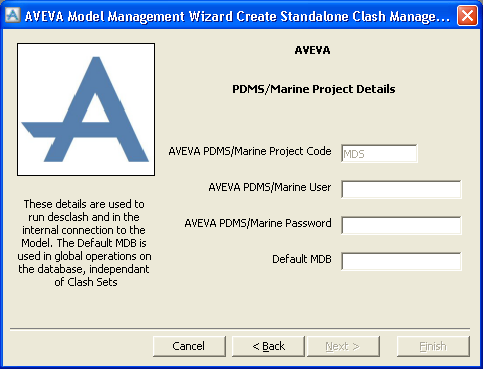Close the wizard with the red X
This screenshot has width=483, height=369.
467,15
